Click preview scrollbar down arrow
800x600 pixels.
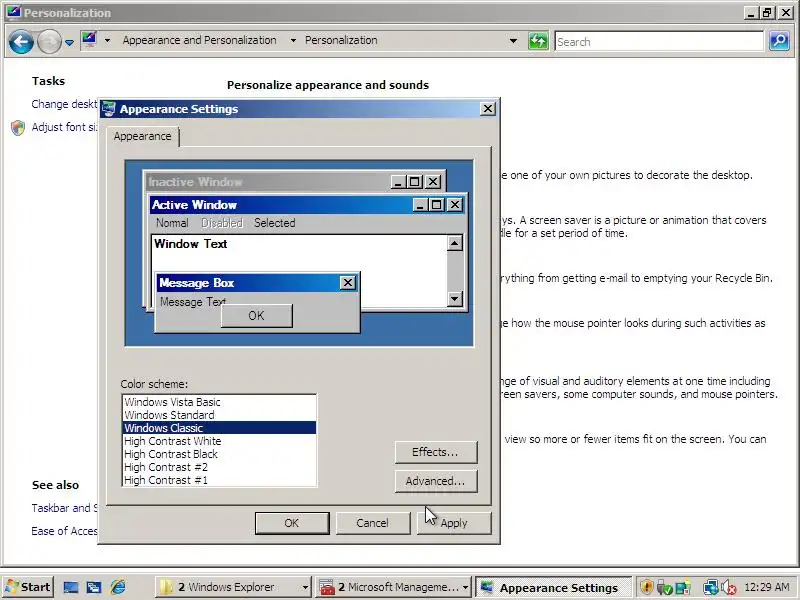[455, 299]
